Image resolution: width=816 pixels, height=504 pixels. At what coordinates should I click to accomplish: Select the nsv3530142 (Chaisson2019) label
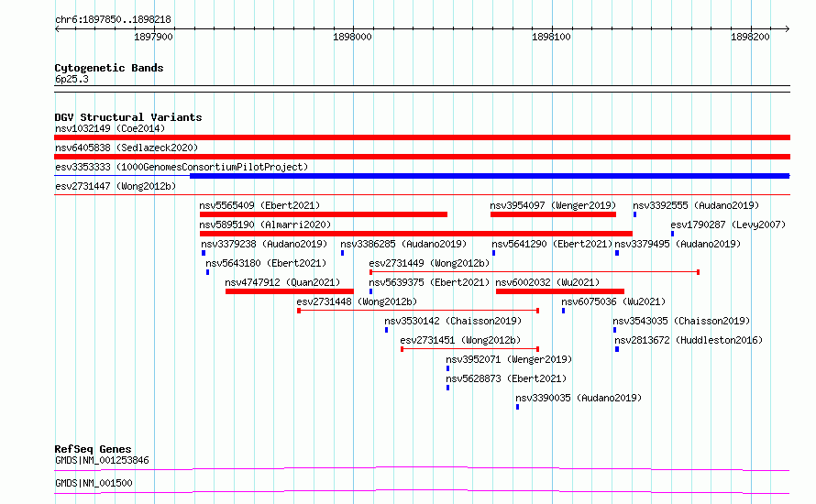point(453,321)
